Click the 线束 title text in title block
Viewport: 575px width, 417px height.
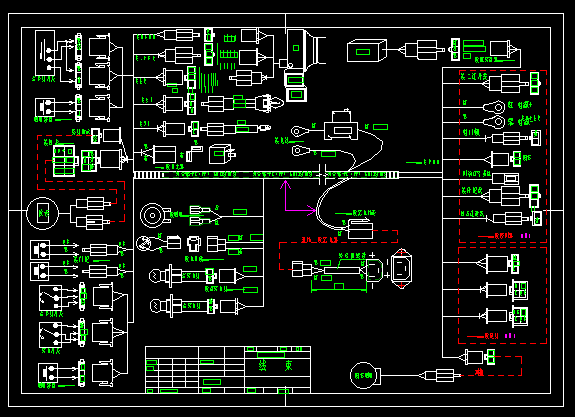[276, 365]
